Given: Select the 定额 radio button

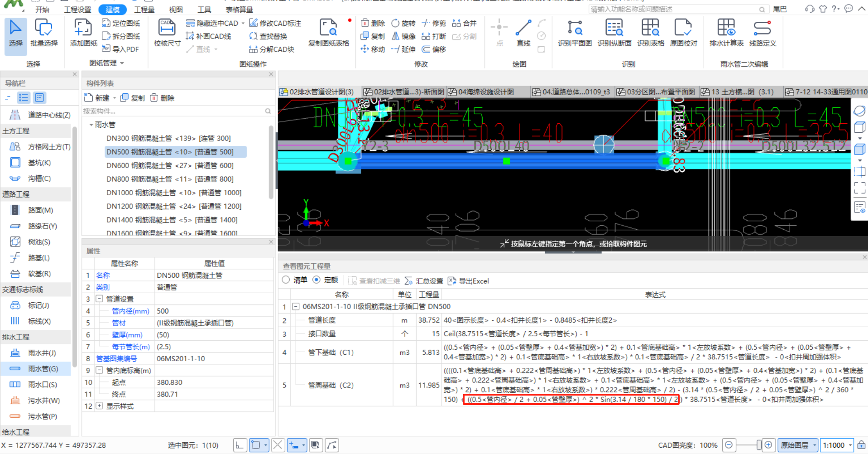Looking at the screenshot, I should pos(317,280).
